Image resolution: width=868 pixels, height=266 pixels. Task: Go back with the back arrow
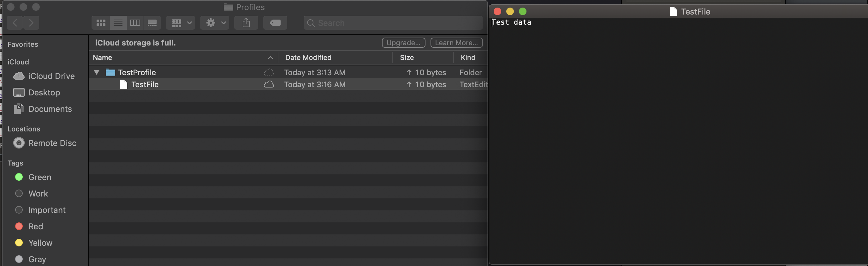(x=15, y=23)
